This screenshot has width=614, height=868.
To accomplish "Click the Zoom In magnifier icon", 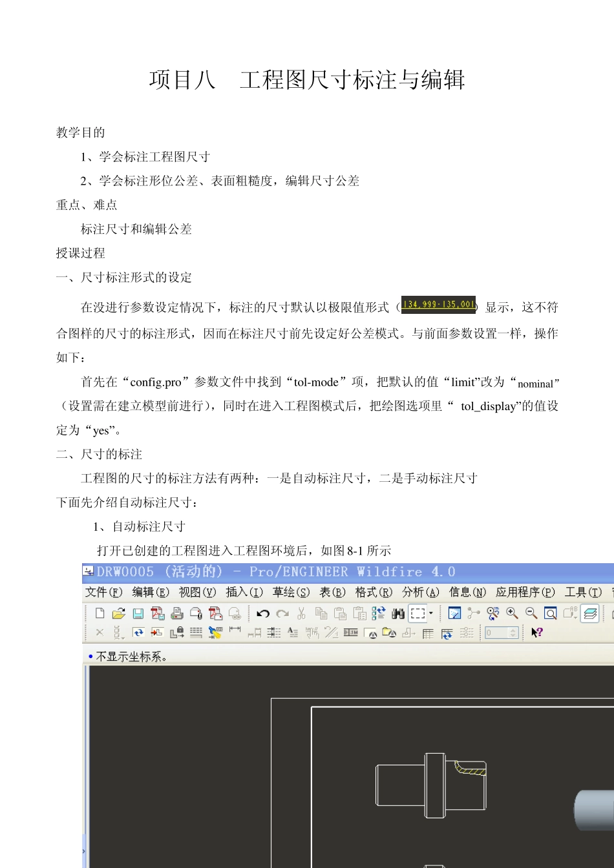I will (513, 613).
